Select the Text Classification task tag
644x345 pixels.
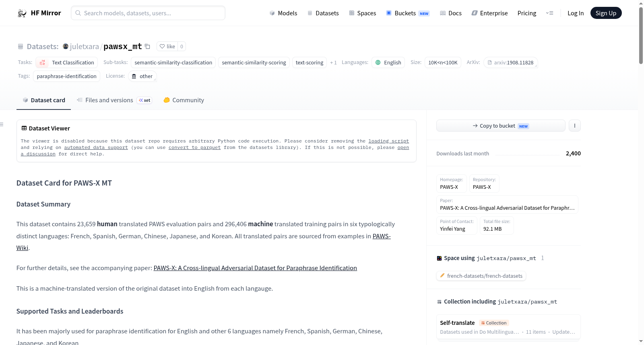(x=67, y=62)
